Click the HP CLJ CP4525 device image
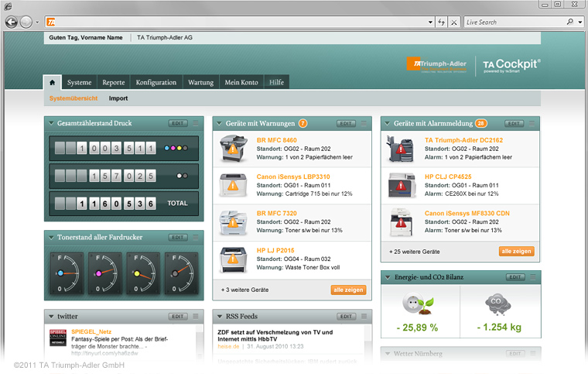588x374 pixels. coord(402,185)
